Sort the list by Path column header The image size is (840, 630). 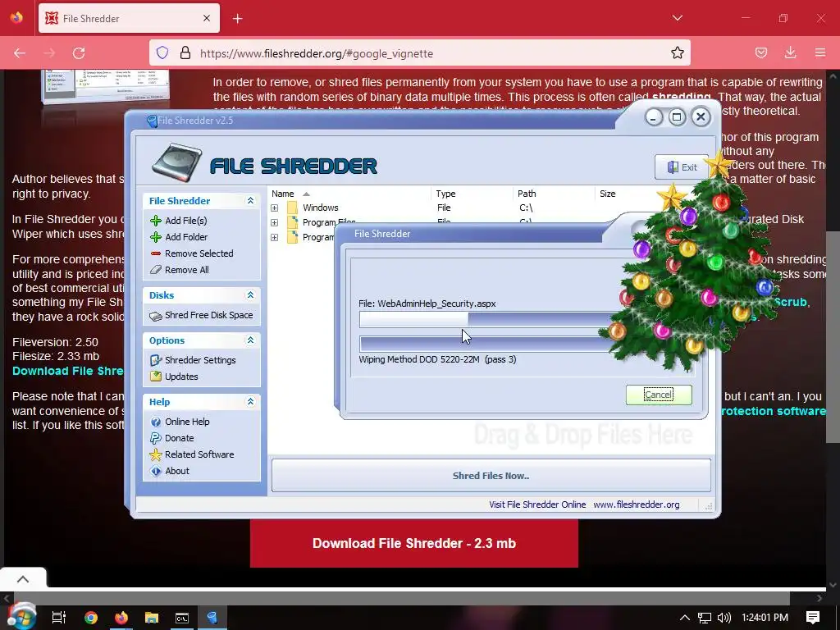(x=554, y=194)
